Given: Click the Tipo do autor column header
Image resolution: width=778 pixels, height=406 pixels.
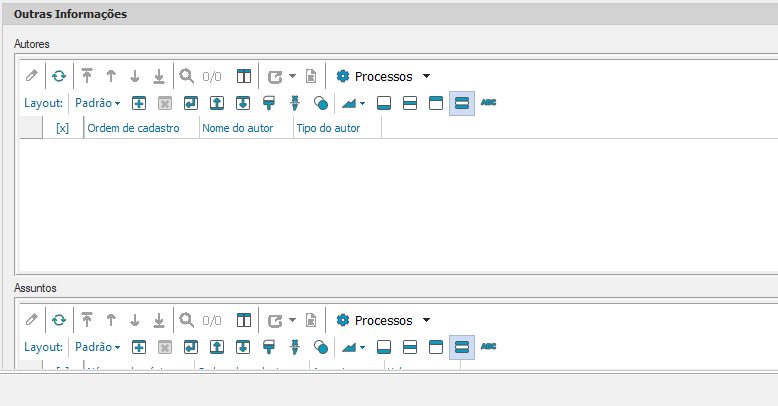Looking at the screenshot, I should 328,128.
